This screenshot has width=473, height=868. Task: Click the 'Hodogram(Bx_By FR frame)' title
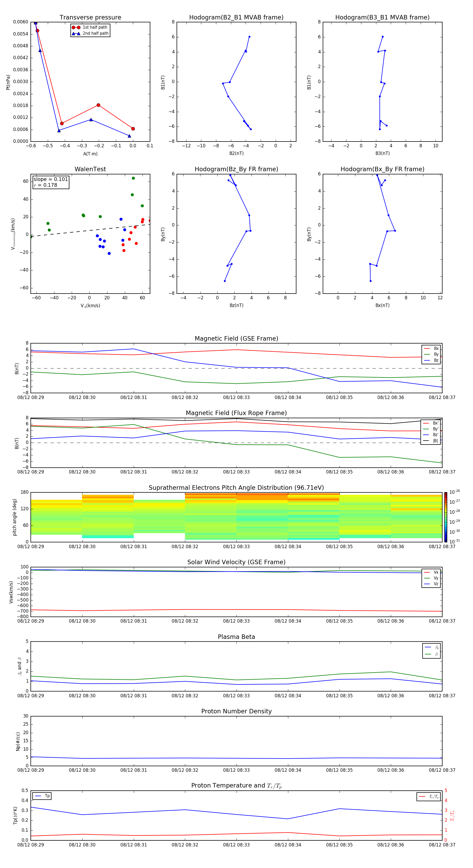click(382, 169)
